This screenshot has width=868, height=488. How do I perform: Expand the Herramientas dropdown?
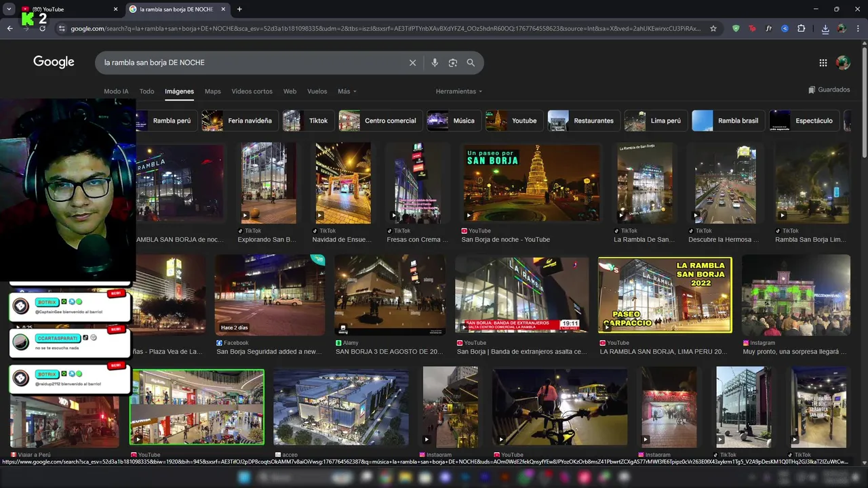coord(459,91)
